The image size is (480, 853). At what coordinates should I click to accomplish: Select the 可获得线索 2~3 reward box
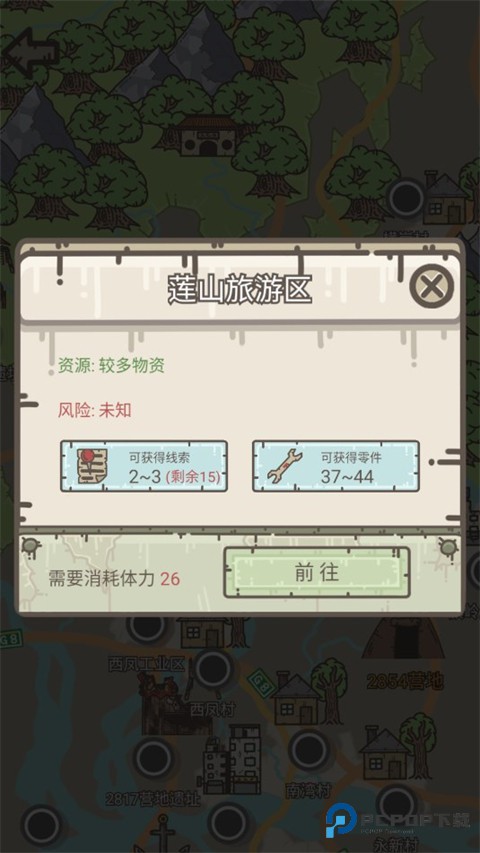pyautogui.click(x=144, y=466)
